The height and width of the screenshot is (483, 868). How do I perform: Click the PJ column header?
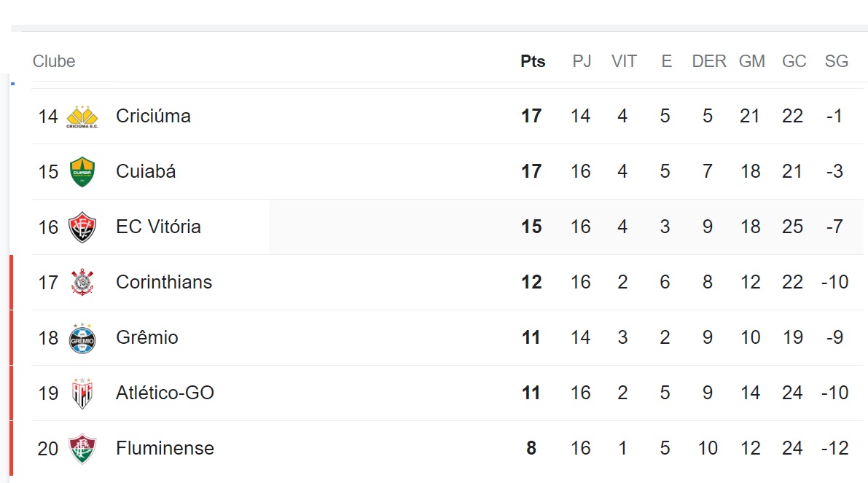582,61
